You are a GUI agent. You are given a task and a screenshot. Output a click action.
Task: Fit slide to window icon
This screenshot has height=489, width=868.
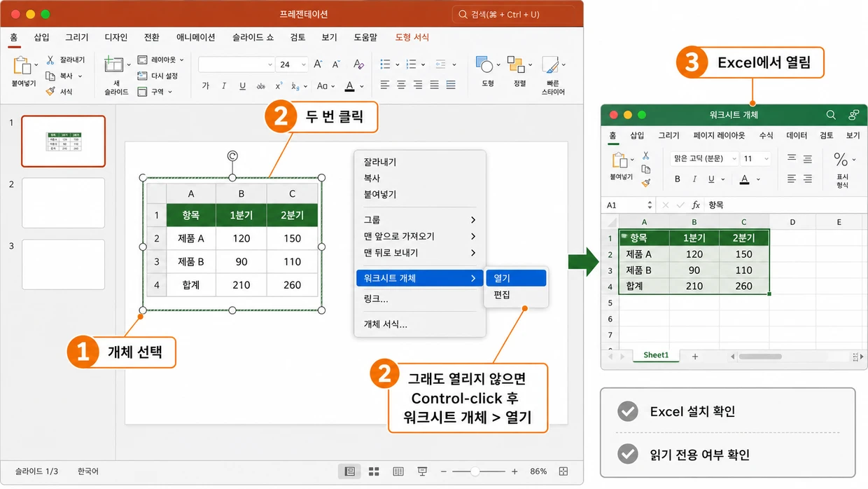click(x=563, y=471)
